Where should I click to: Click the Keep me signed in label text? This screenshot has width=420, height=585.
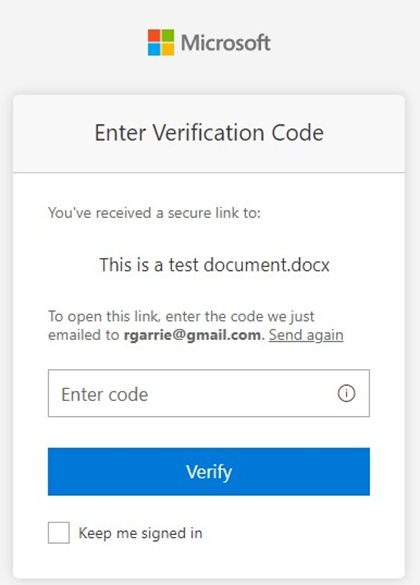point(140,533)
